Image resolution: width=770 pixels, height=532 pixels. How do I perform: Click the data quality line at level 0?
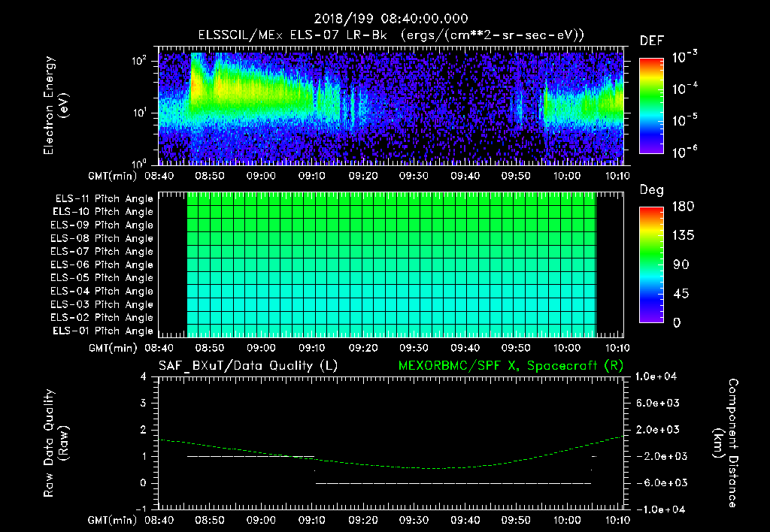(x=453, y=483)
